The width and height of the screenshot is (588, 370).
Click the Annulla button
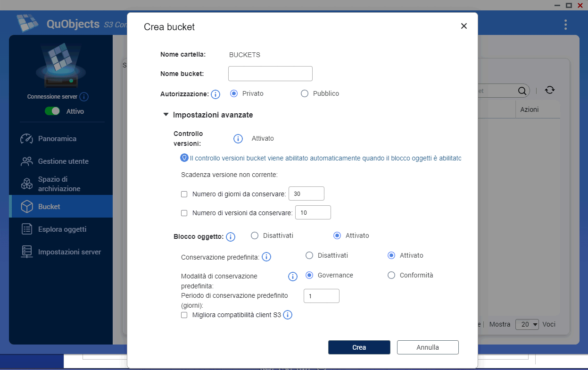click(428, 347)
